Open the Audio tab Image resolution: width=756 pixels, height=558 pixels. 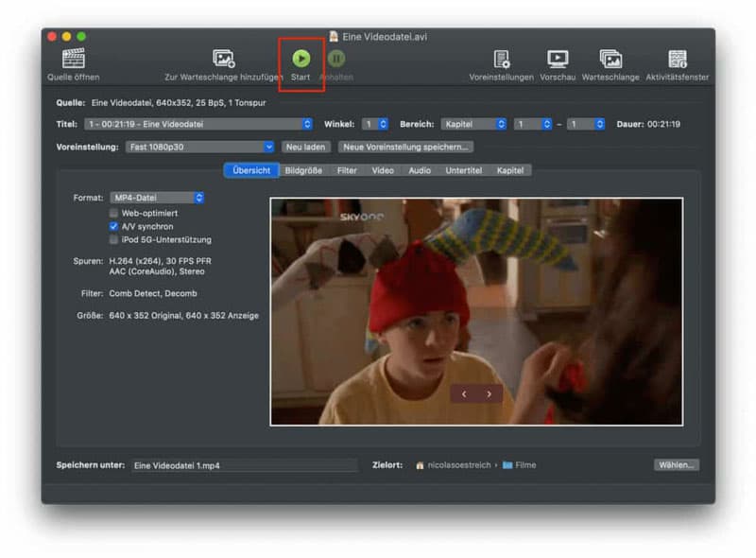(x=420, y=170)
